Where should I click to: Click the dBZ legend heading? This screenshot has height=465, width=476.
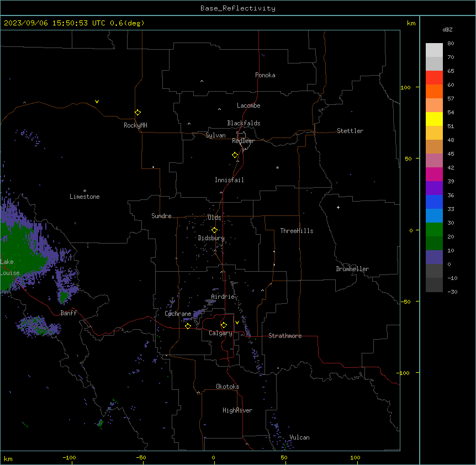[x=447, y=29]
